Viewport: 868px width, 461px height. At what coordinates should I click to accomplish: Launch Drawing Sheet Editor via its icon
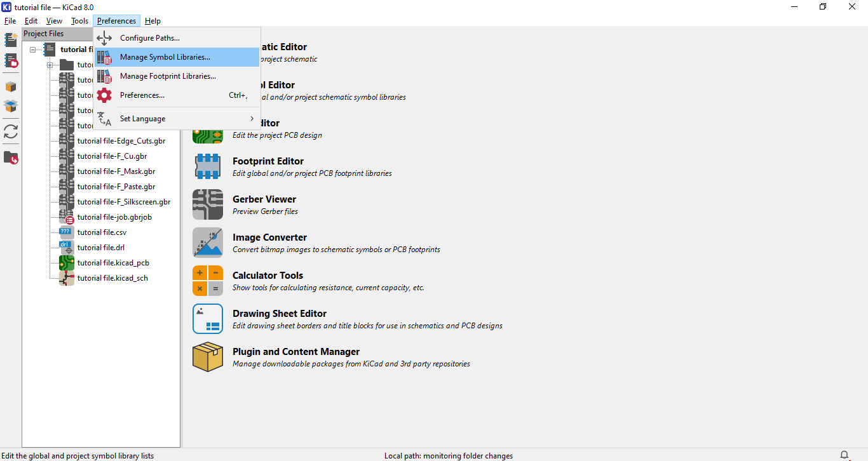(208, 319)
